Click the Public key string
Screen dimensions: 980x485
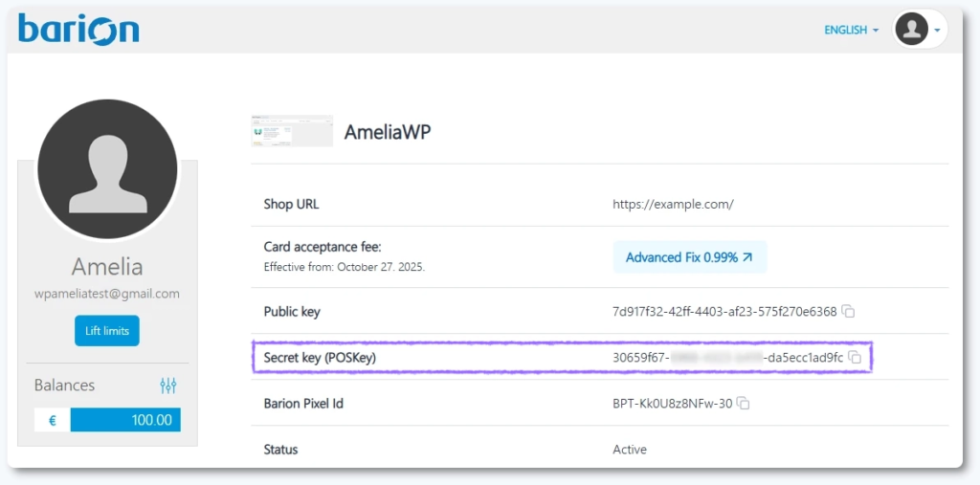tap(724, 312)
